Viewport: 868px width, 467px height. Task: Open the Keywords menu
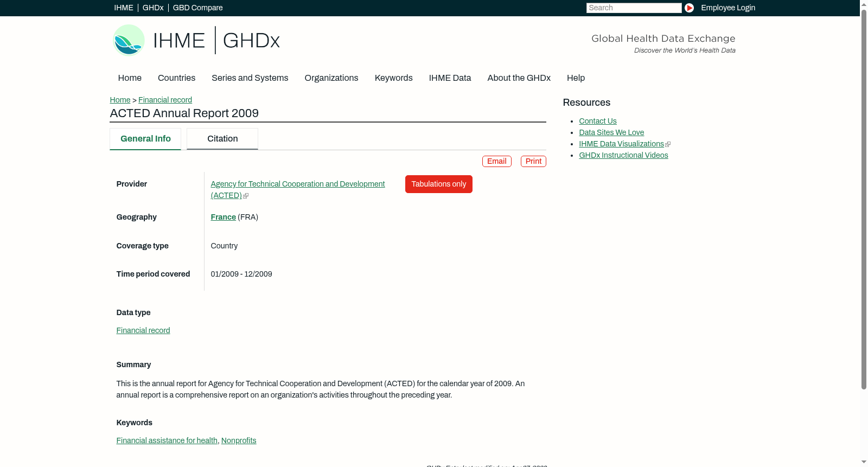pyautogui.click(x=394, y=78)
